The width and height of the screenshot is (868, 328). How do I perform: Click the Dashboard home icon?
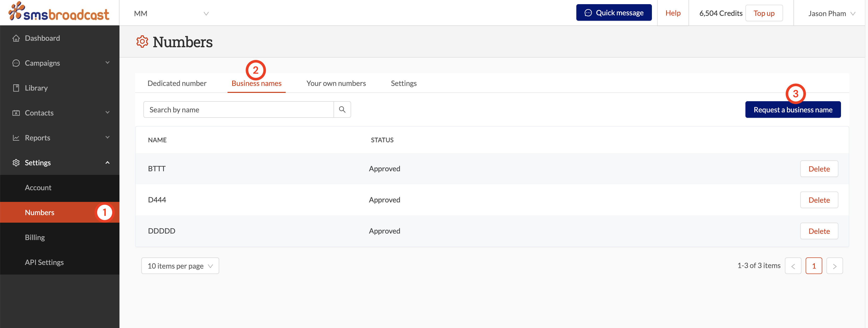[16, 38]
